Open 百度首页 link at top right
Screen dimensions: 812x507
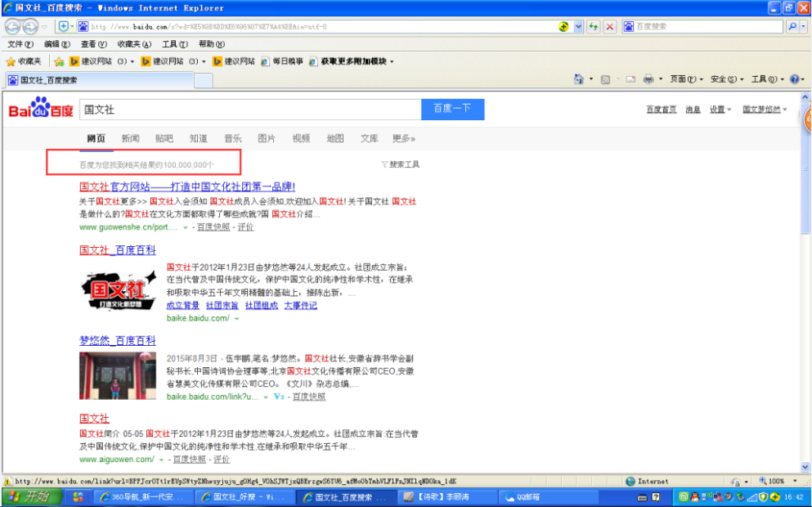(x=662, y=110)
